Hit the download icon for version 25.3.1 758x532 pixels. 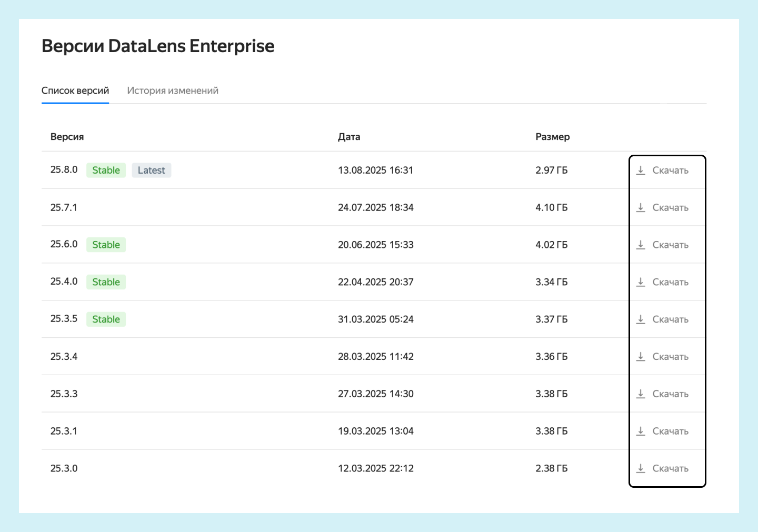(x=641, y=431)
